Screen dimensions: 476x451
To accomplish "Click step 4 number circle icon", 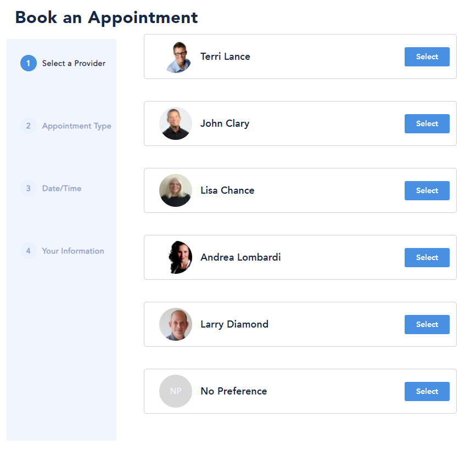I will tap(29, 251).
